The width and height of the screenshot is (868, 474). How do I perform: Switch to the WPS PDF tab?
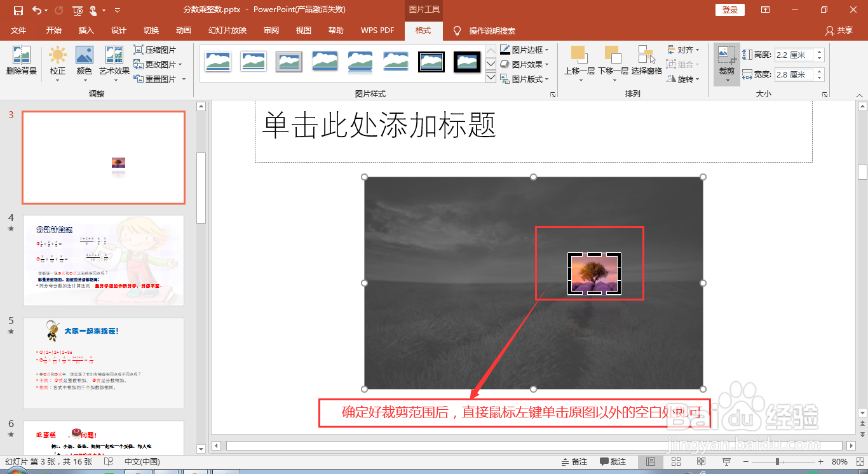[377, 30]
